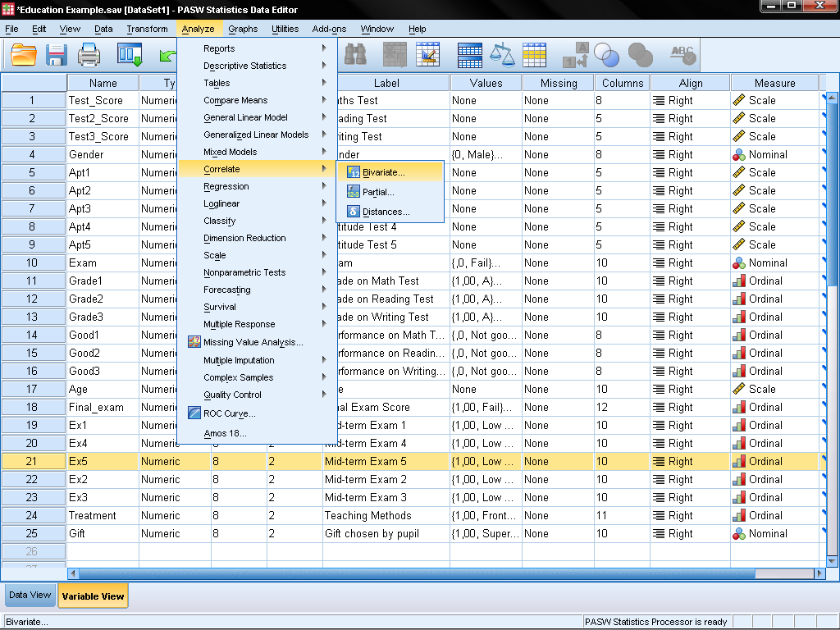840x630 pixels.
Task: Open Missing Value Analysis from the menu
Action: 253,342
